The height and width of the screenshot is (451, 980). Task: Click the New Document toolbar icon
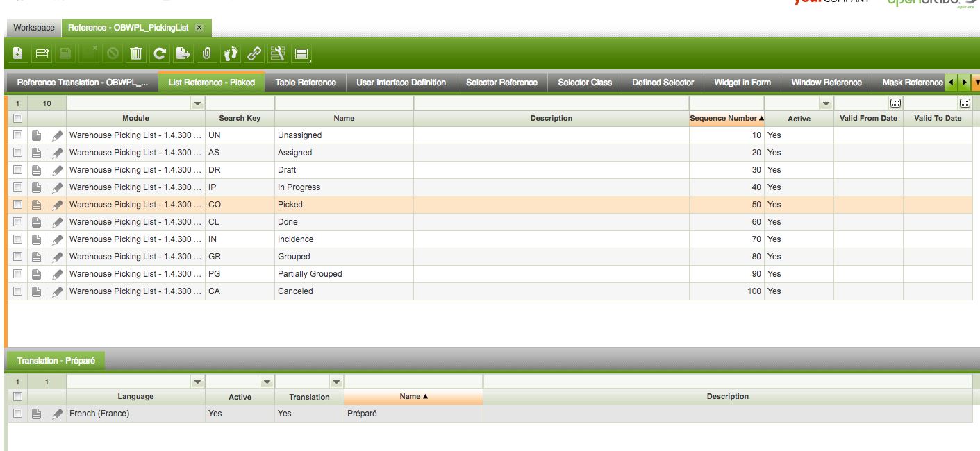pyautogui.click(x=18, y=53)
